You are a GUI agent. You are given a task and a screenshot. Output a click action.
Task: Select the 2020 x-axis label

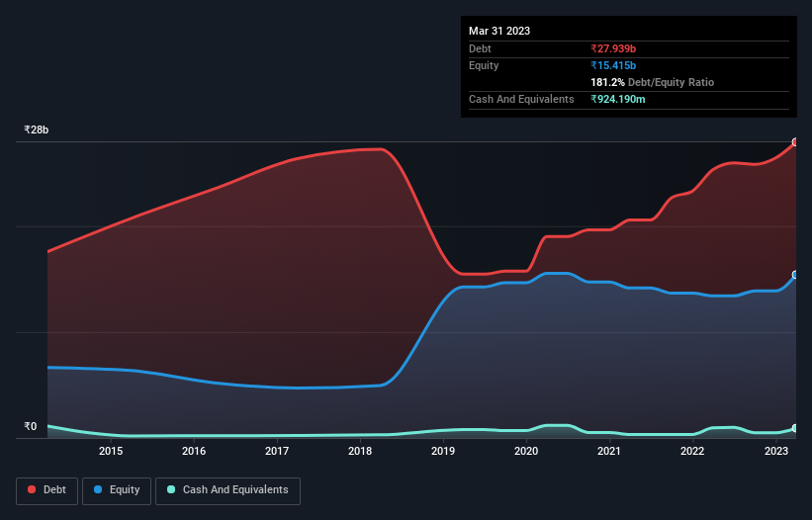click(x=526, y=451)
